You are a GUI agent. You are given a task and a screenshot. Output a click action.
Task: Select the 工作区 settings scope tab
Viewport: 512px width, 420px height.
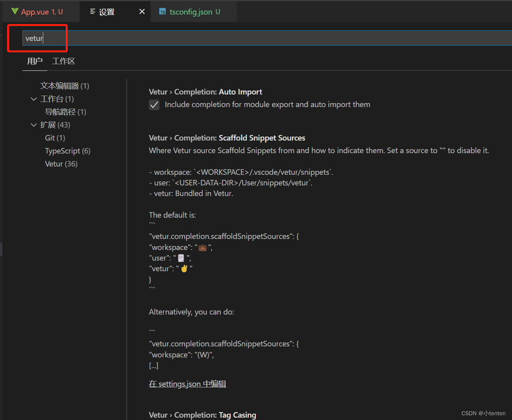click(x=63, y=61)
